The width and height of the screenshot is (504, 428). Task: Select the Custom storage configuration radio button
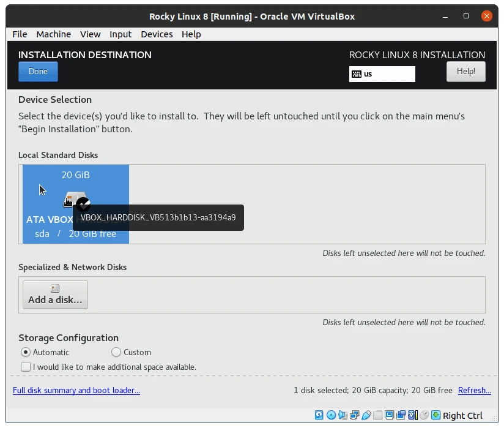116,352
